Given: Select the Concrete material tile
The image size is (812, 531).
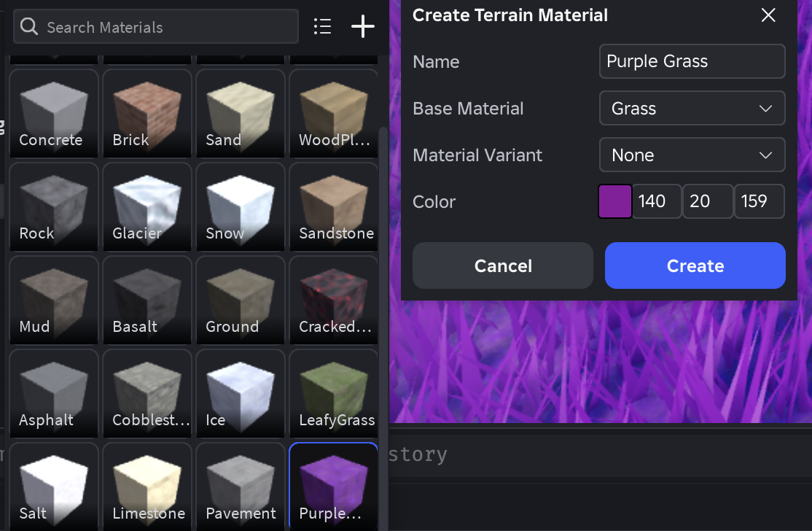Looking at the screenshot, I should point(54,114).
